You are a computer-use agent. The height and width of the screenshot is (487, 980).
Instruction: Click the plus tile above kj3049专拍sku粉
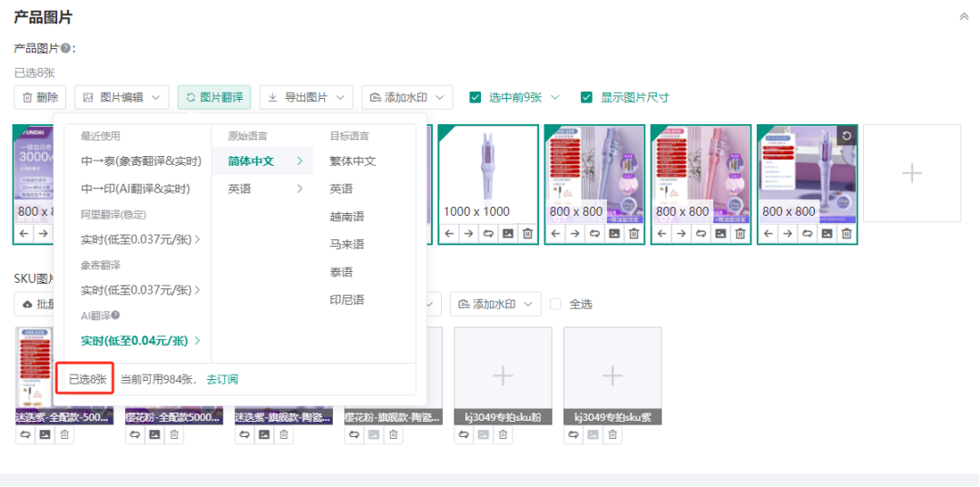tap(503, 375)
